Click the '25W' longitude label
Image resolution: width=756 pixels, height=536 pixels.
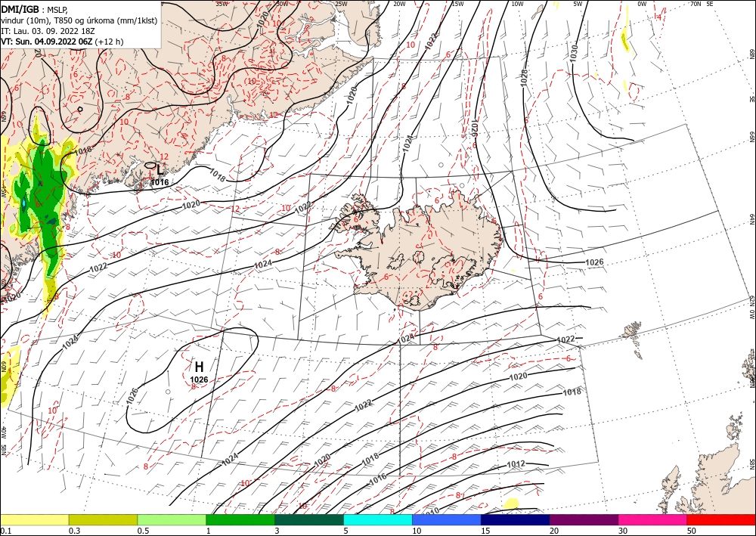[x=341, y=4]
